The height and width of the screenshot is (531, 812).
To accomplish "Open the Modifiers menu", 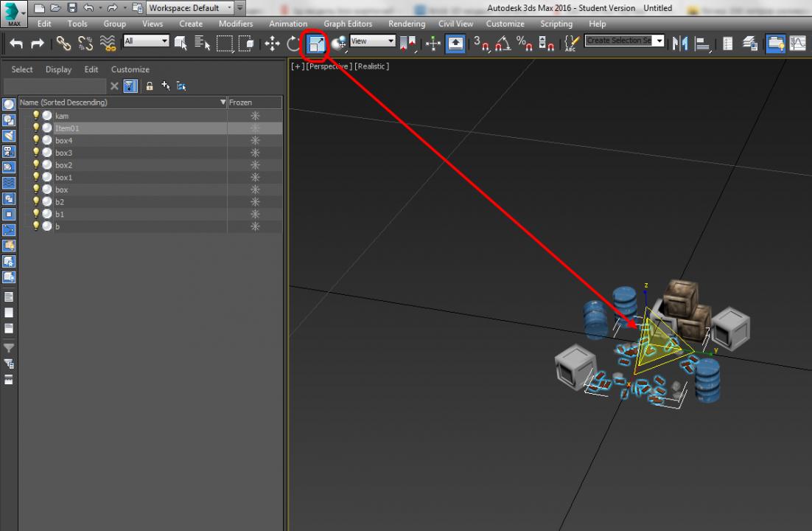I will [235, 24].
